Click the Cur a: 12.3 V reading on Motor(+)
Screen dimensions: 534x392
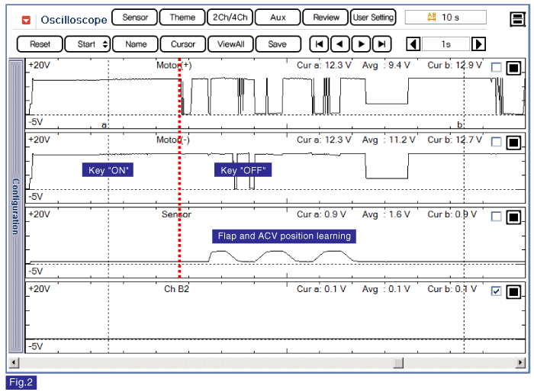coord(324,66)
